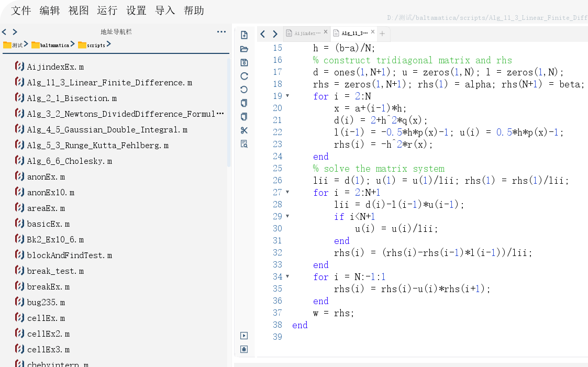The width and height of the screenshot is (588, 367).
Task: Navigate back in the address navigator
Action: coord(4,32)
